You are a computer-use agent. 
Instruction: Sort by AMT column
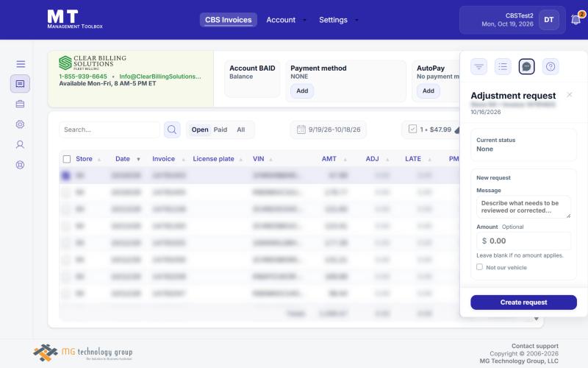click(334, 159)
